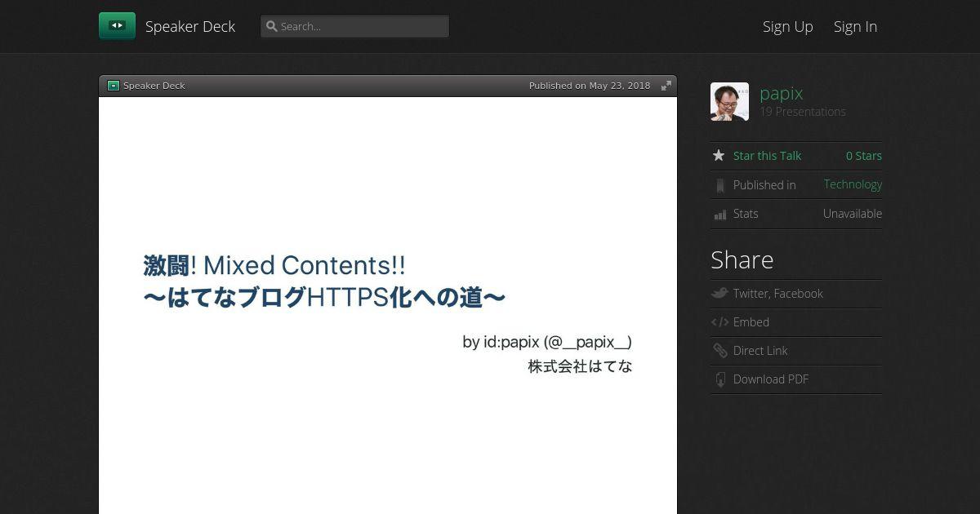
Task: Click the code brackets Embed icon
Action: pyautogui.click(x=719, y=322)
